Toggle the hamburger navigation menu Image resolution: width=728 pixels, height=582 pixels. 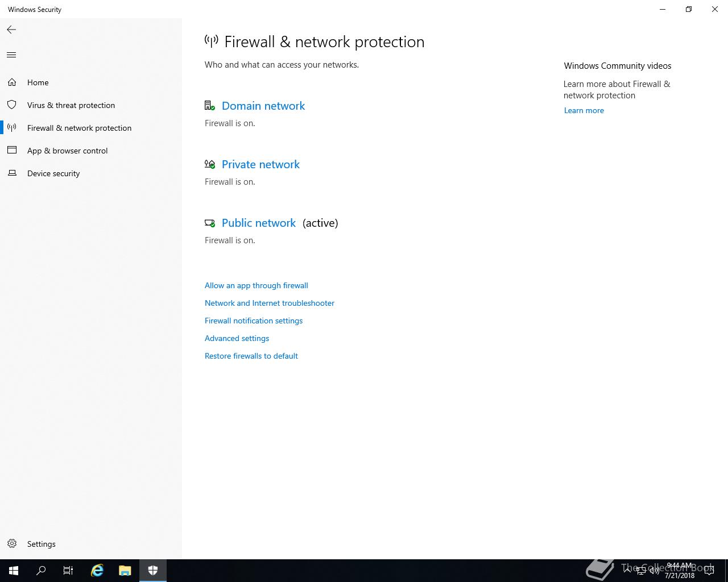[x=11, y=55]
